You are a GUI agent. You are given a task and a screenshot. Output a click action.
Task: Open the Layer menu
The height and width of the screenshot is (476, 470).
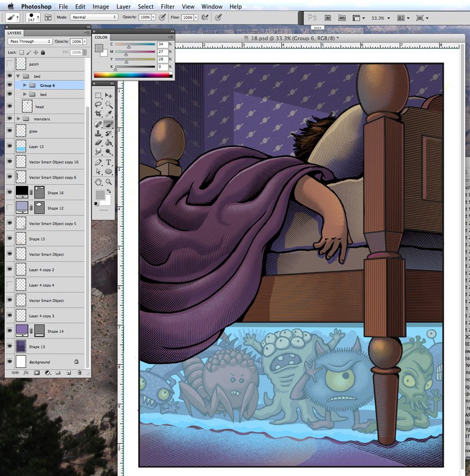[123, 7]
